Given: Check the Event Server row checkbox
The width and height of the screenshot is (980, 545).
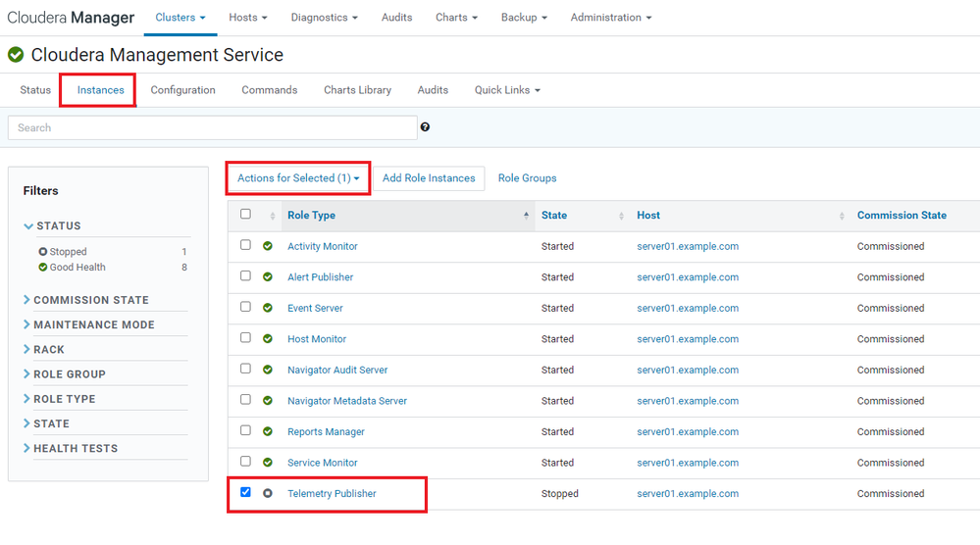Looking at the screenshot, I should [245, 307].
